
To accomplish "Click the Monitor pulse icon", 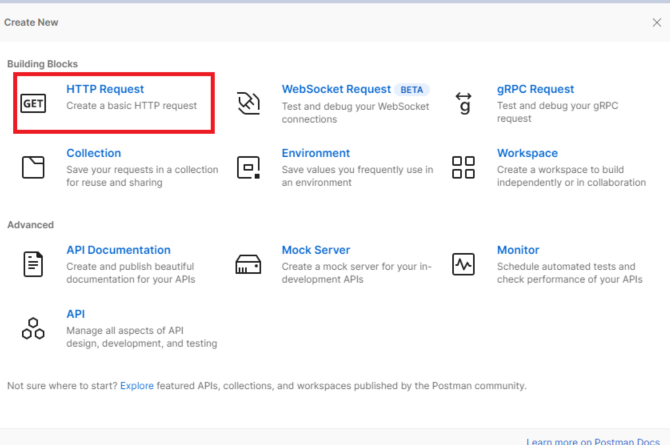I will [464, 264].
